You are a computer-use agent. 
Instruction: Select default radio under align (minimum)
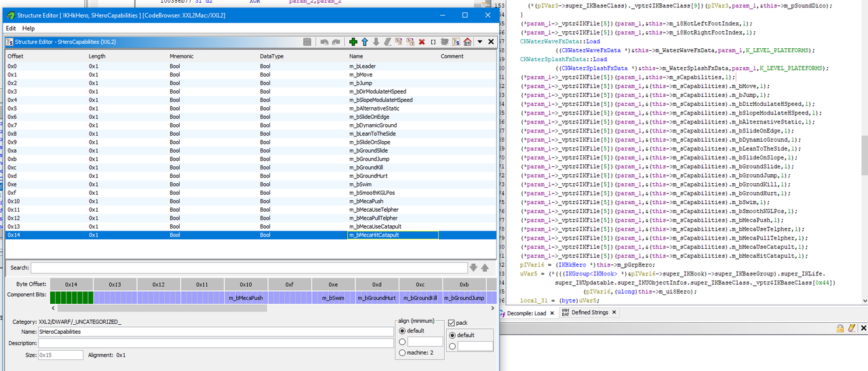403,331
